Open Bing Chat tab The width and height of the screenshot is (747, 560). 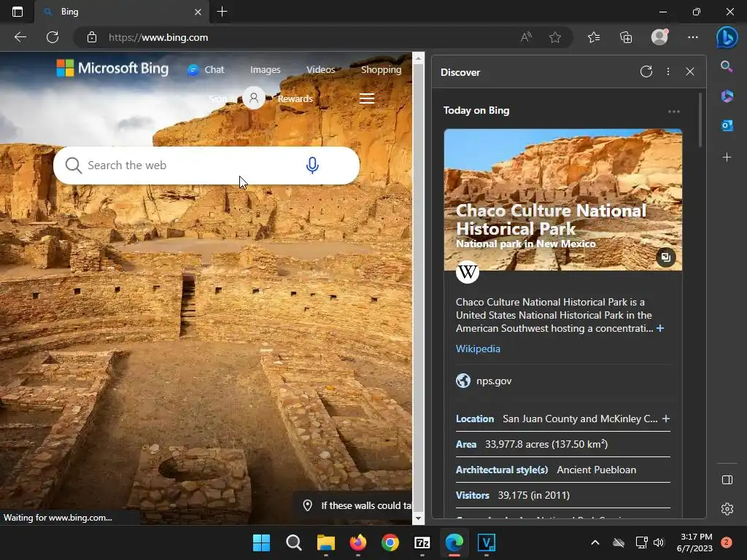click(x=205, y=70)
